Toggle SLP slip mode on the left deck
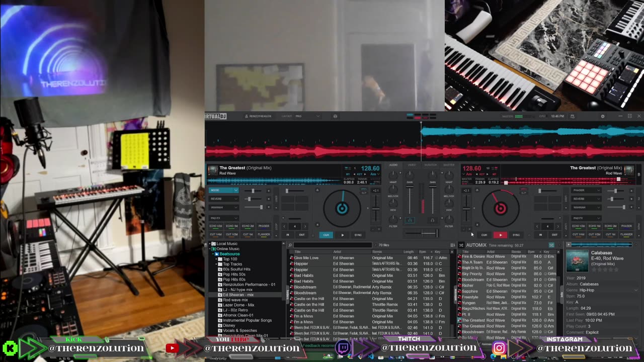 pos(364,193)
